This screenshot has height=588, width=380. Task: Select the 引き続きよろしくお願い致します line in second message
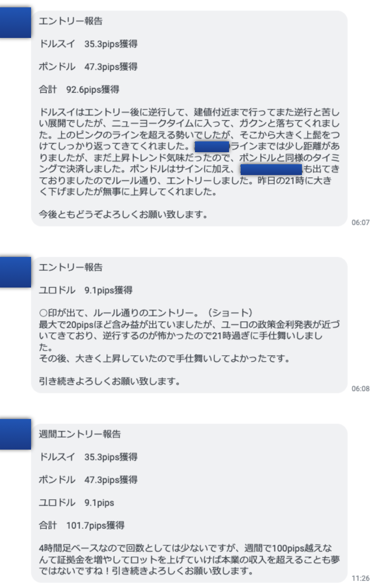(110, 382)
